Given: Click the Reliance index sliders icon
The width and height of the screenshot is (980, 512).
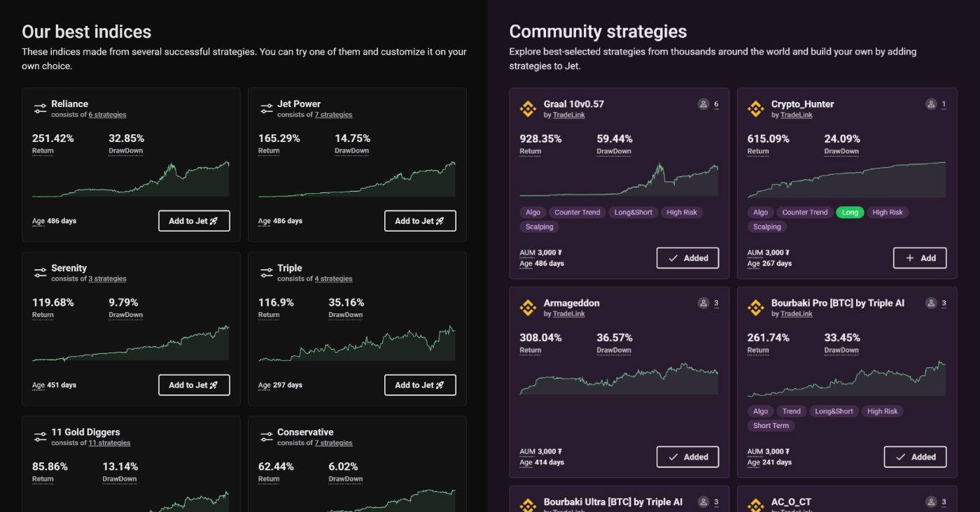Looking at the screenshot, I should click(40, 108).
